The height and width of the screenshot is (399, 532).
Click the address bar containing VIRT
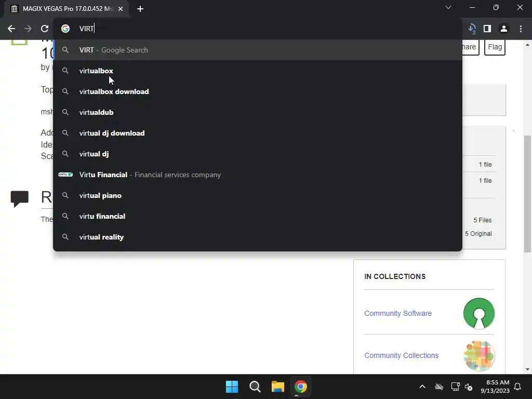tap(258, 29)
